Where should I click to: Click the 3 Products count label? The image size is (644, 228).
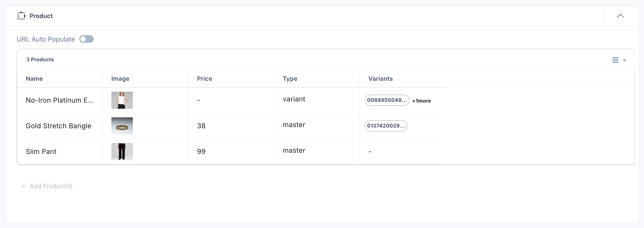(40, 59)
